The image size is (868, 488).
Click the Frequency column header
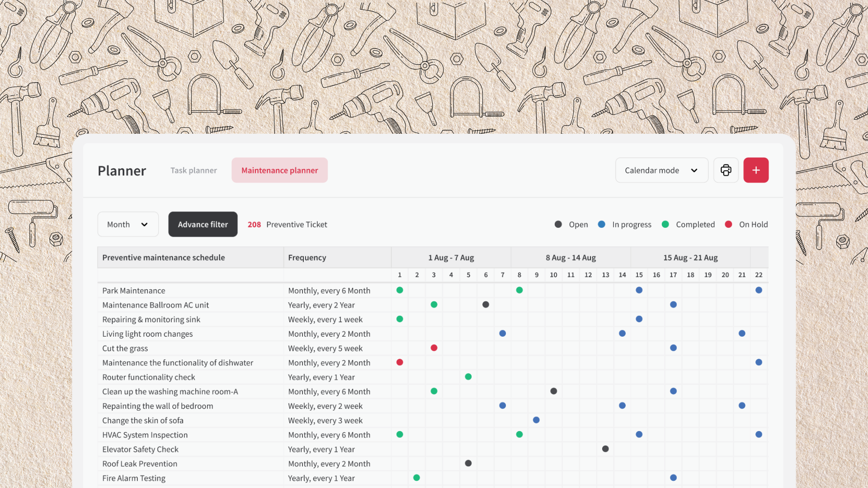338,258
